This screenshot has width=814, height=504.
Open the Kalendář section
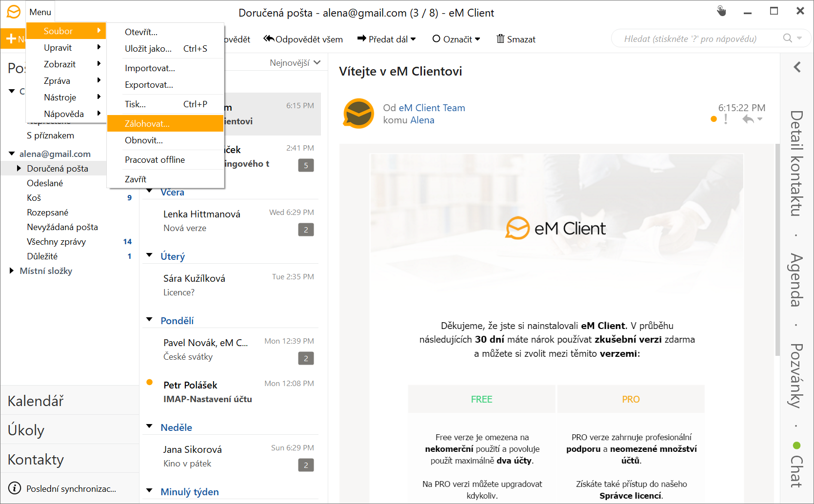point(70,400)
